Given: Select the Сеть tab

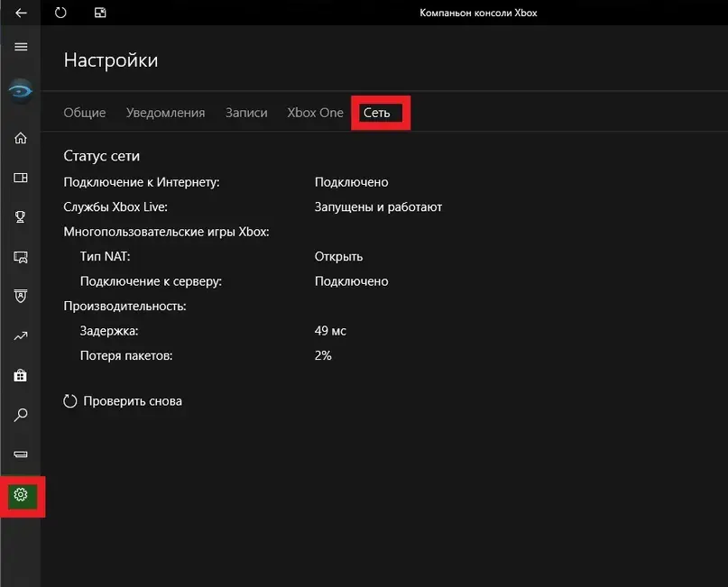Looking at the screenshot, I should 376,113.
